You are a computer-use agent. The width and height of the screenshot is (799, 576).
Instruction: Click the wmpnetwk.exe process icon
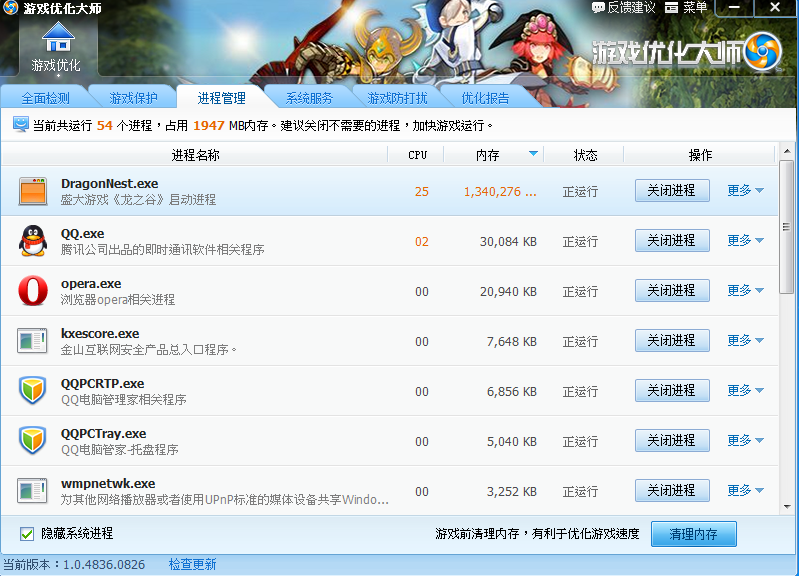[x=33, y=491]
